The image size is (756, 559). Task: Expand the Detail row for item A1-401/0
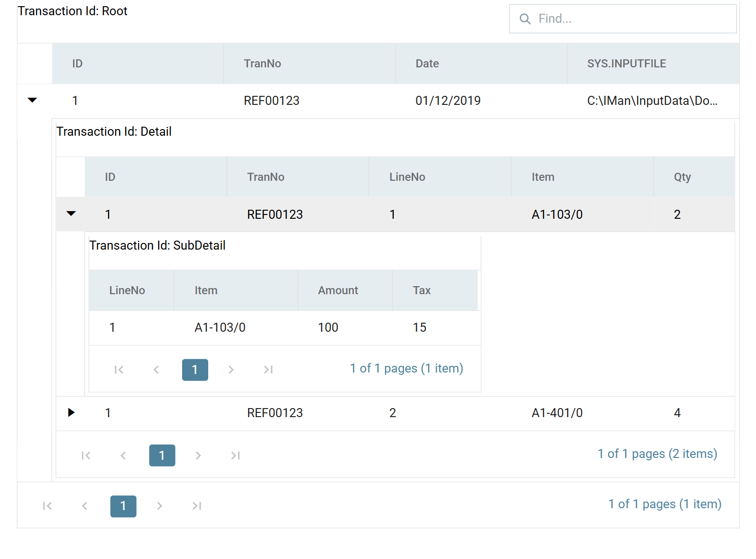tap(71, 412)
